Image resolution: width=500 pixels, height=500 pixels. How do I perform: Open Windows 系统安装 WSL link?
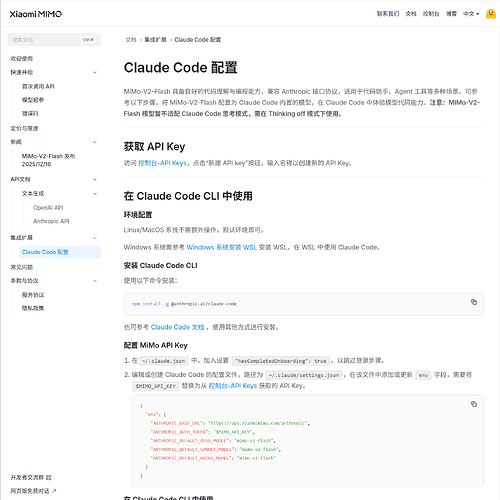pos(221,247)
